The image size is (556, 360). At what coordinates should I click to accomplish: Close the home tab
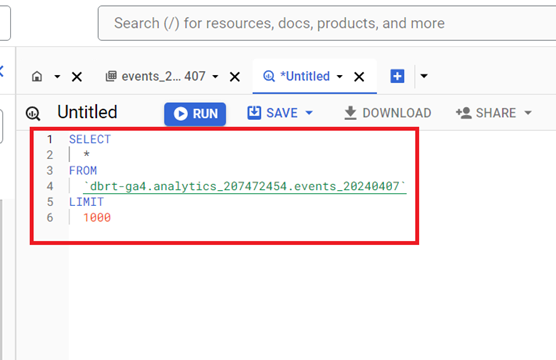tap(77, 77)
